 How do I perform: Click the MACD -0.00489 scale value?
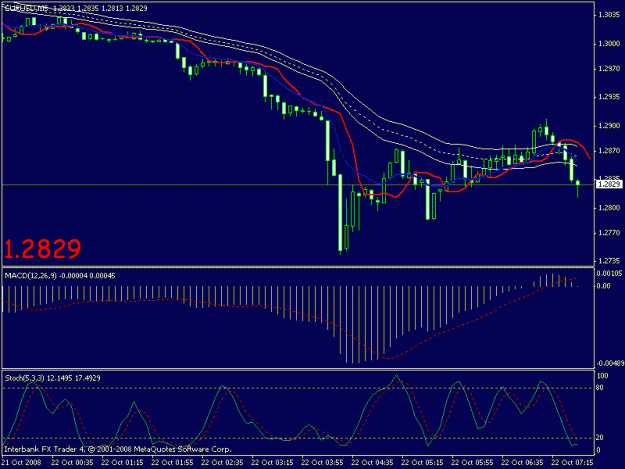[610, 363]
